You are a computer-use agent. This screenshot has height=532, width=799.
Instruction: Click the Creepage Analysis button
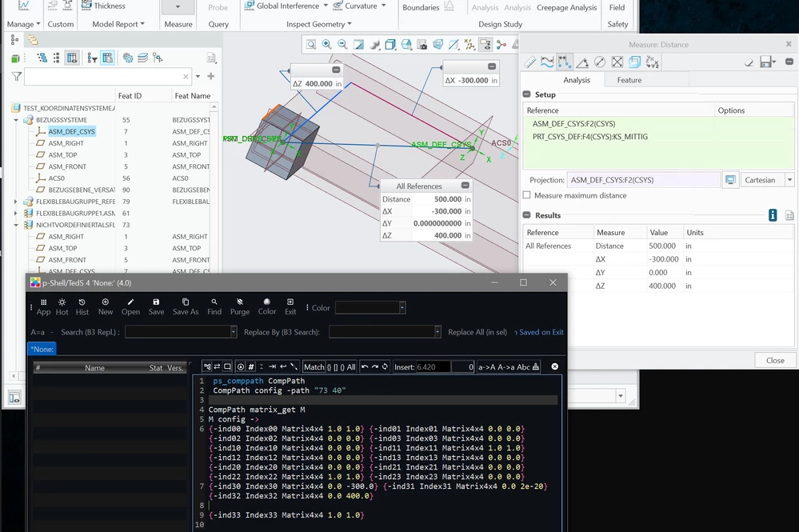pyautogui.click(x=566, y=8)
